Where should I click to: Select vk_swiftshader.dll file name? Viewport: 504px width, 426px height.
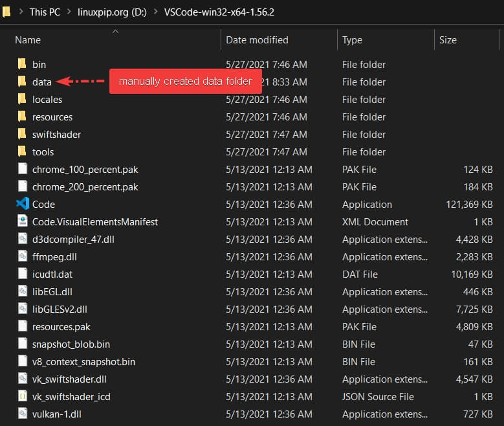pos(69,379)
